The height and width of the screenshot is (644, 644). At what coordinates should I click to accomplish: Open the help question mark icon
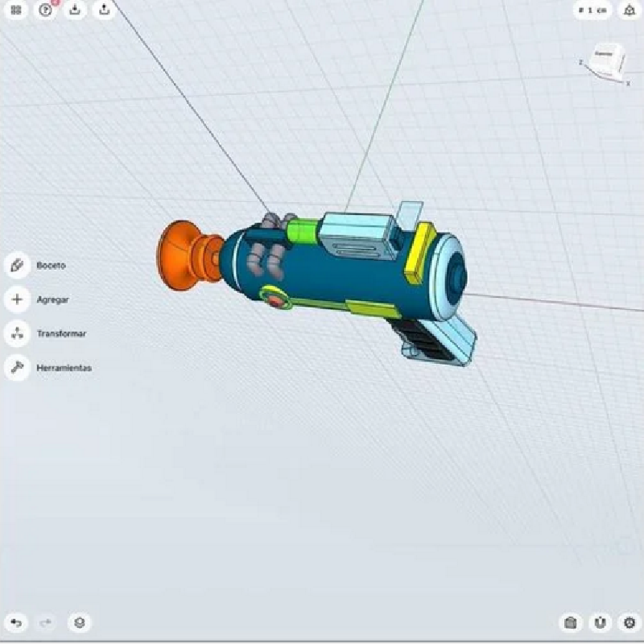(x=45, y=10)
